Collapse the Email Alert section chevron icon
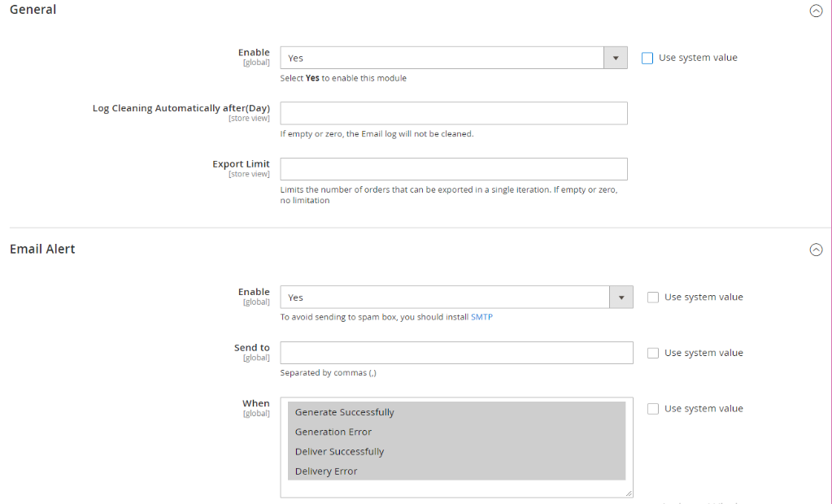 [x=816, y=250]
